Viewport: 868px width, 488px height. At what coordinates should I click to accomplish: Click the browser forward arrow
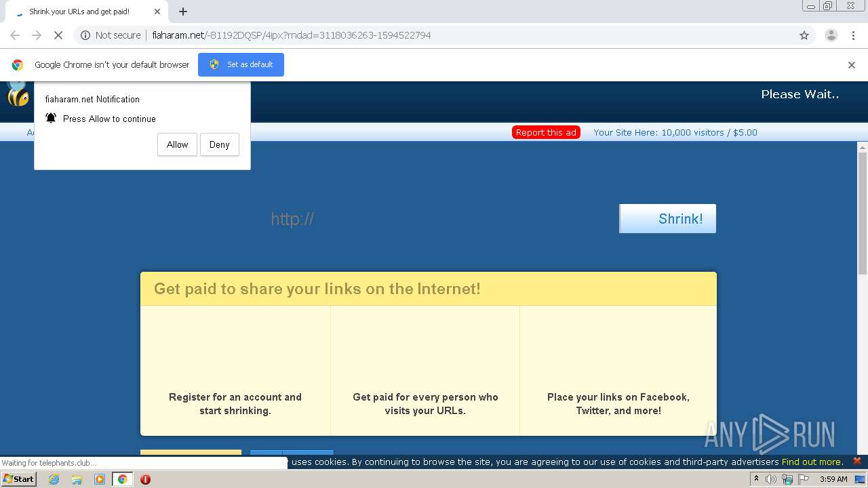pyautogui.click(x=37, y=35)
